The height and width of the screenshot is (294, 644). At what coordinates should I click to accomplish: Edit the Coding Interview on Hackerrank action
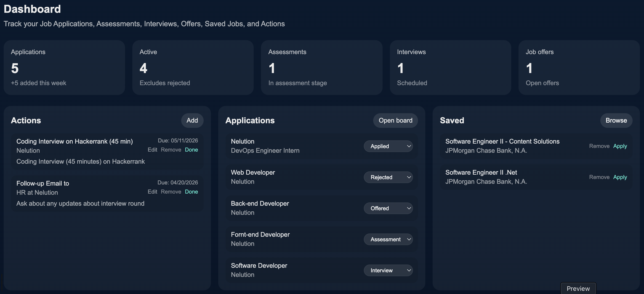point(152,150)
